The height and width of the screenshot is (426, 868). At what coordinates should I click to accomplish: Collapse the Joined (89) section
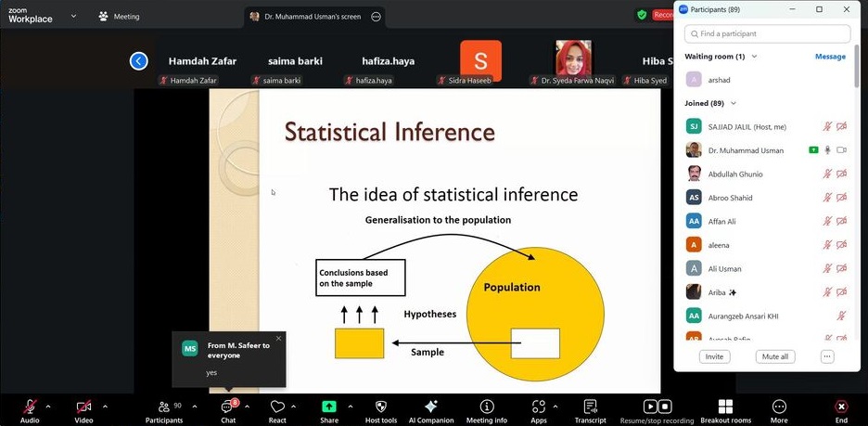pos(734,103)
